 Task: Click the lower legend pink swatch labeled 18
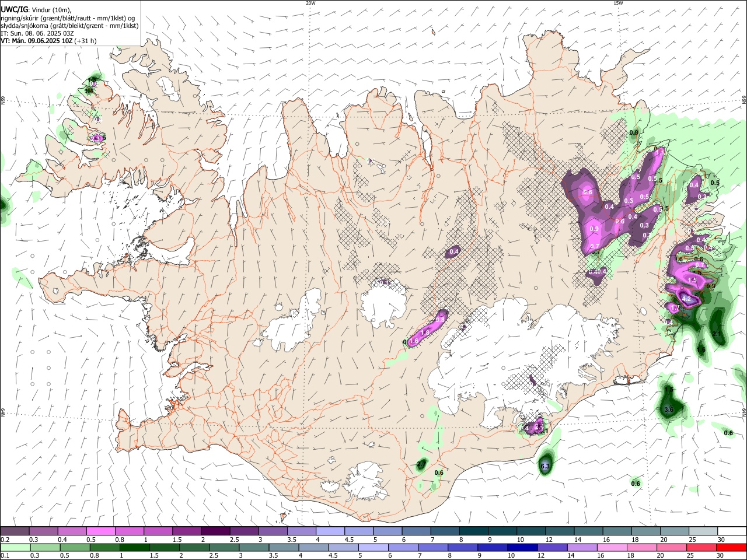(641, 548)
